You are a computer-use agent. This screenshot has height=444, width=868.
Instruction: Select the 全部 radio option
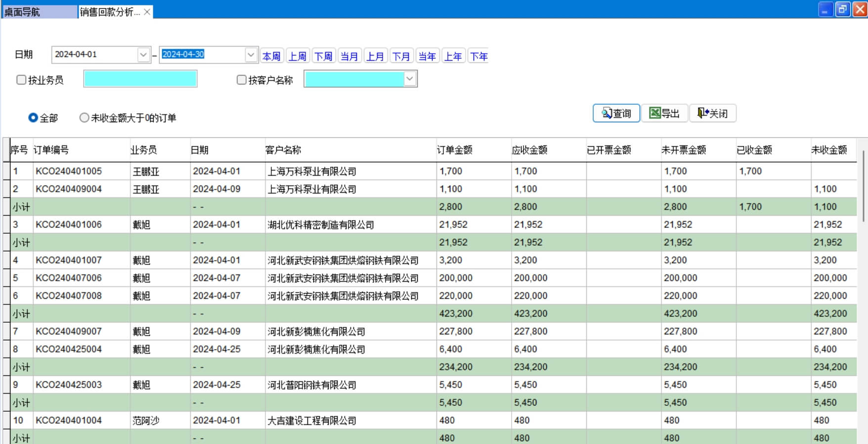tap(33, 118)
